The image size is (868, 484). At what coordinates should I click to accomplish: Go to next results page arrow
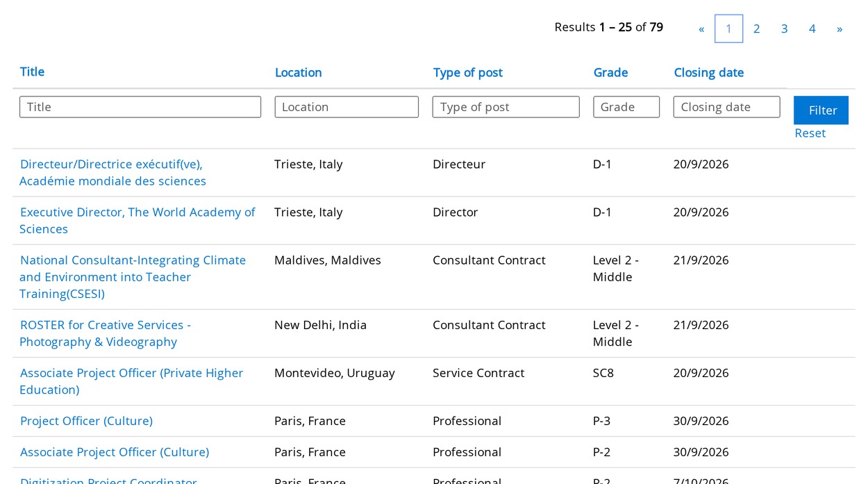(840, 29)
